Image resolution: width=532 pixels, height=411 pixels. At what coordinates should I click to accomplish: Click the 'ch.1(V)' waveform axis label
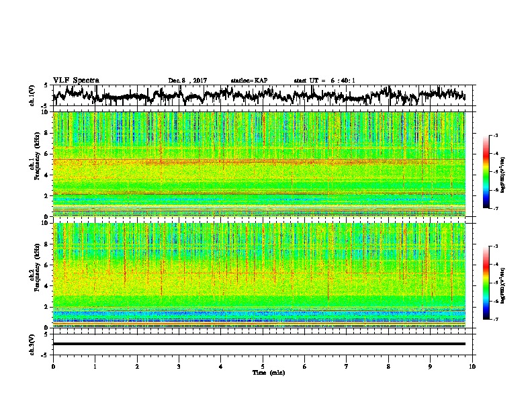[x=32, y=95]
